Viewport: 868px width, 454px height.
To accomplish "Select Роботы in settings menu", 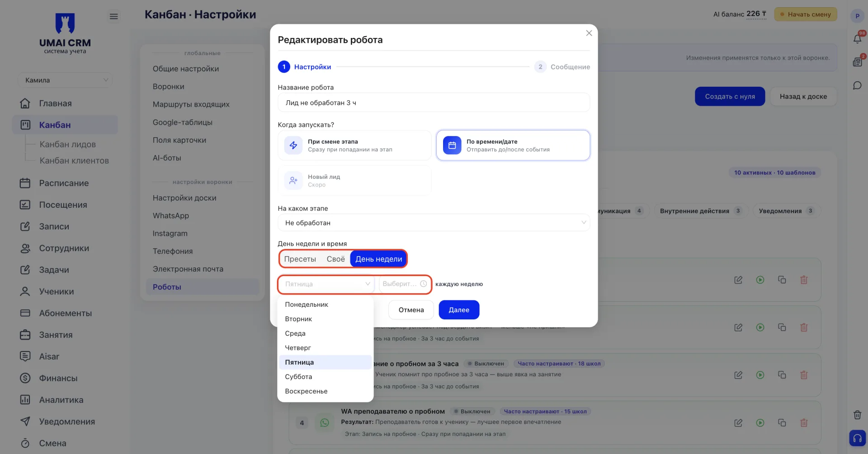I will point(203,287).
